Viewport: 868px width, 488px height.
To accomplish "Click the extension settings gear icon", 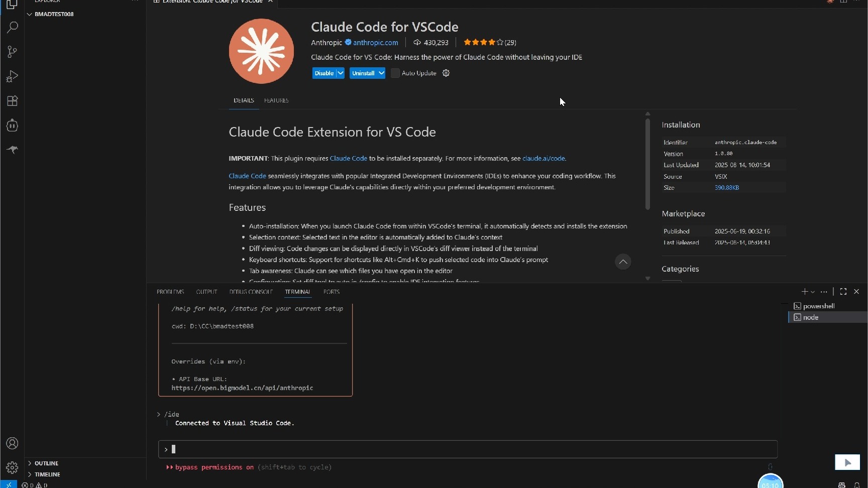I will coord(446,73).
